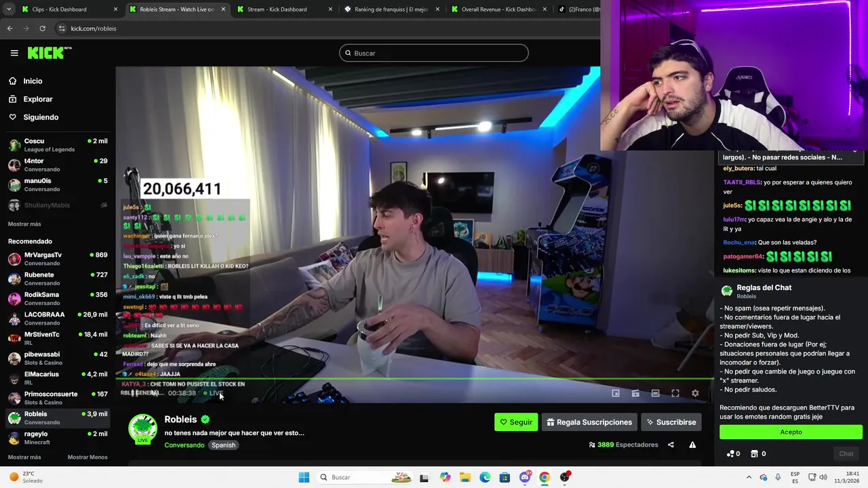This screenshot has width=868, height=488.
Task: Open the Conversando category link
Action: (x=184, y=445)
